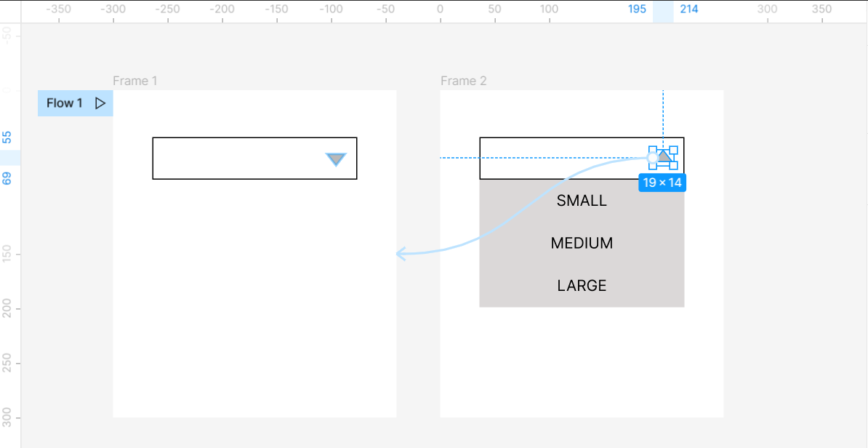
Task: Choose the SMALL option in the list
Action: click(x=582, y=201)
